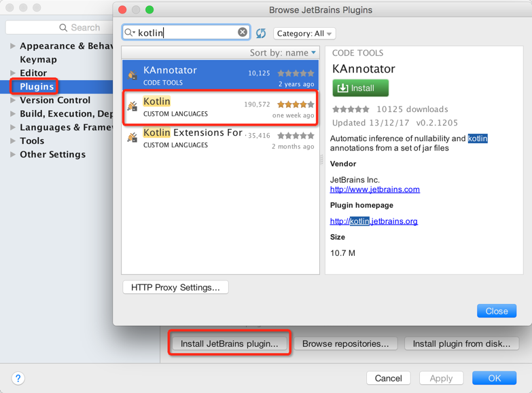Image resolution: width=532 pixels, height=393 pixels.
Task: Click the search magnifier icon in plugin search
Action: [x=129, y=33]
